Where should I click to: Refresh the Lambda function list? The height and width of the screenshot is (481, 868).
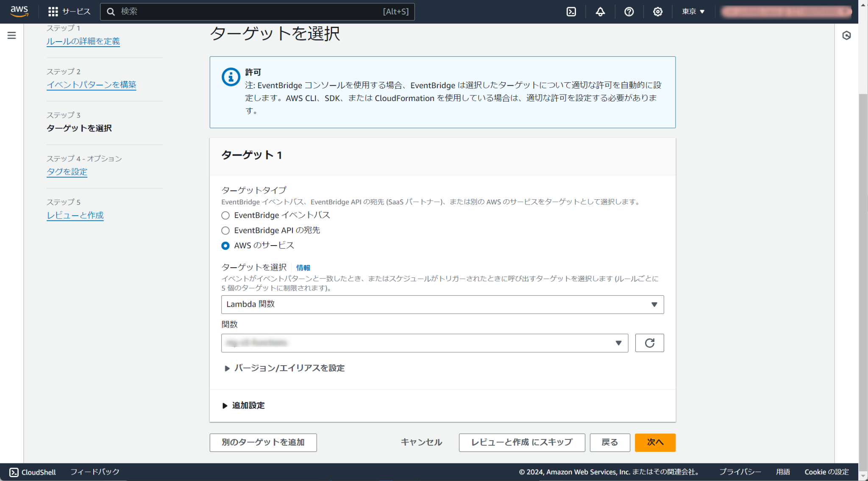649,343
